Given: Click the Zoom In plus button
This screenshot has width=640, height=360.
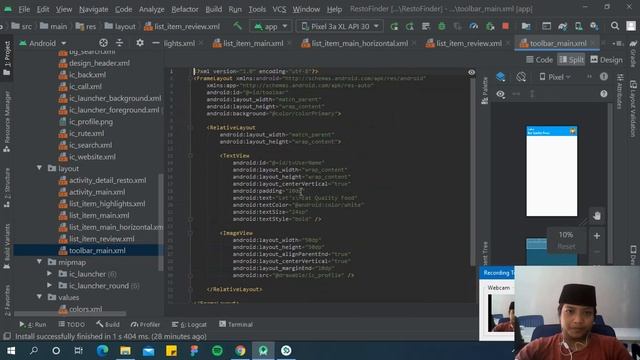Looking at the screenshot, I should coord(597,236).
